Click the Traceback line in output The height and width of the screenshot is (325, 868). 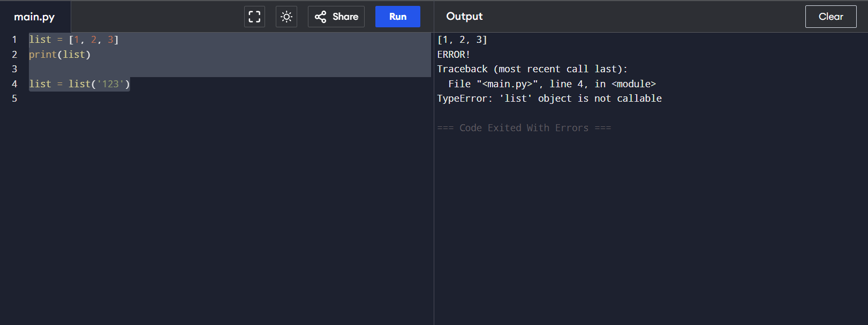click(532, 69)
